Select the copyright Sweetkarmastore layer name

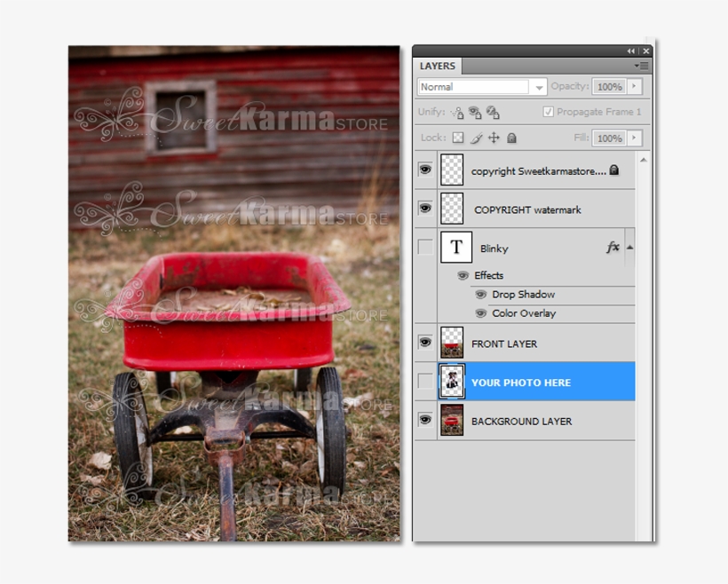[x=539, y=171]
